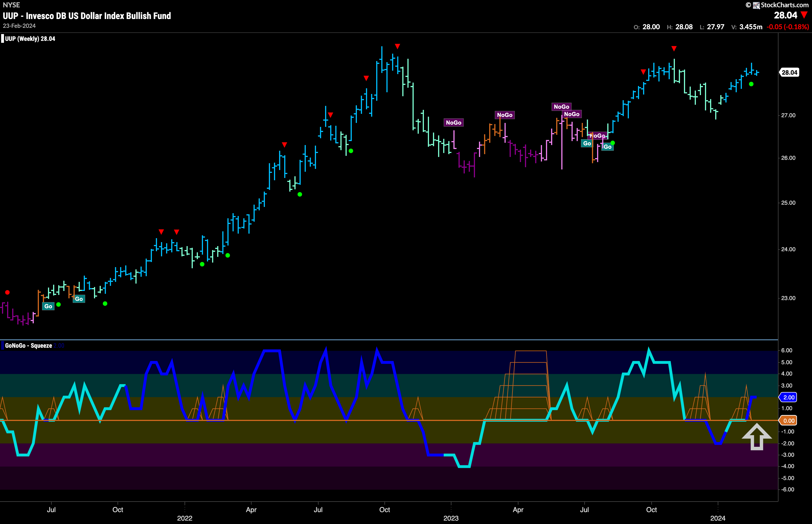Click the blue swatch beside GoNoGo - Squeeze

(2, 346)
